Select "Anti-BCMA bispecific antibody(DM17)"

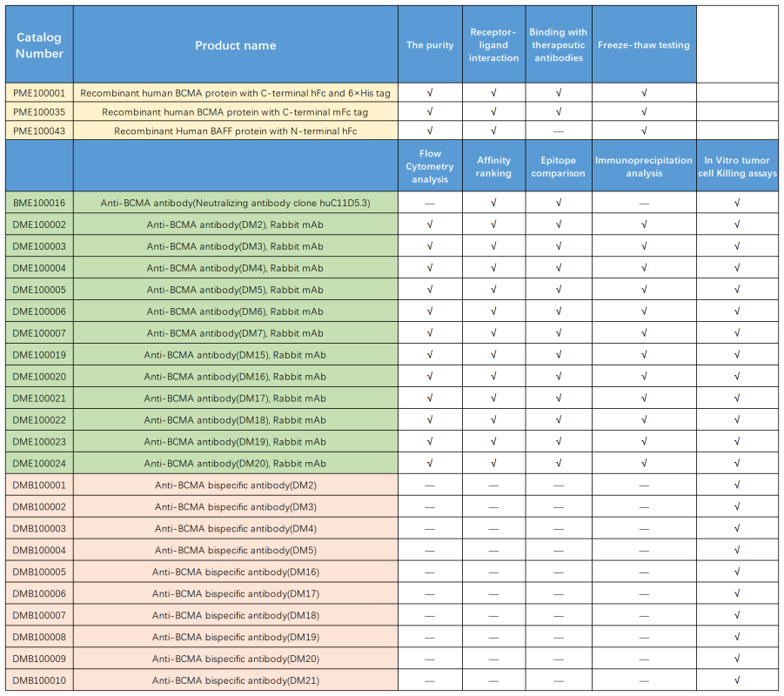click(236, 594)
